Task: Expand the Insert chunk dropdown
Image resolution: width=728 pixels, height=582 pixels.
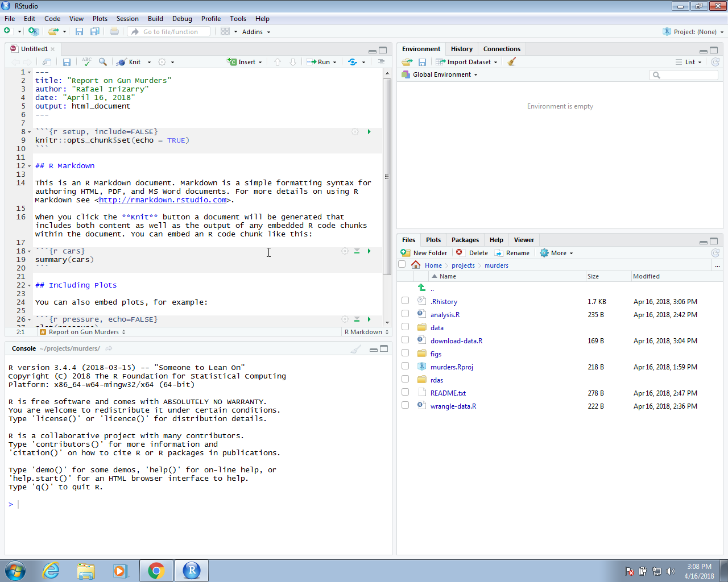Action: (x=245, y=62)
